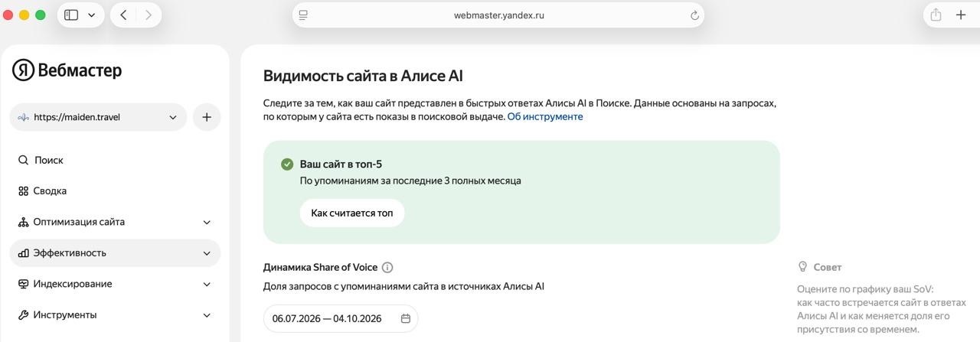Expand the Индексирование chevron
The image size is (980, 342).
pyautogui.click(x=207, y=284)
